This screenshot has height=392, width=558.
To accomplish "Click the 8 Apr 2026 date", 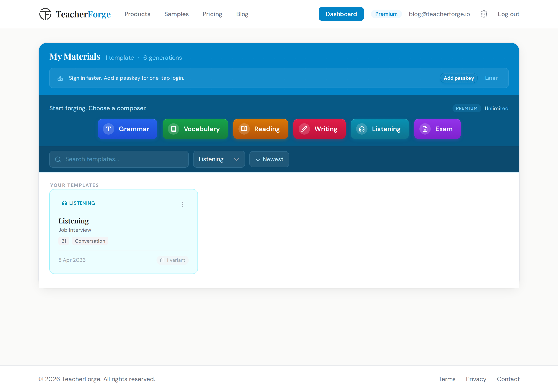I will coord(72,260).
